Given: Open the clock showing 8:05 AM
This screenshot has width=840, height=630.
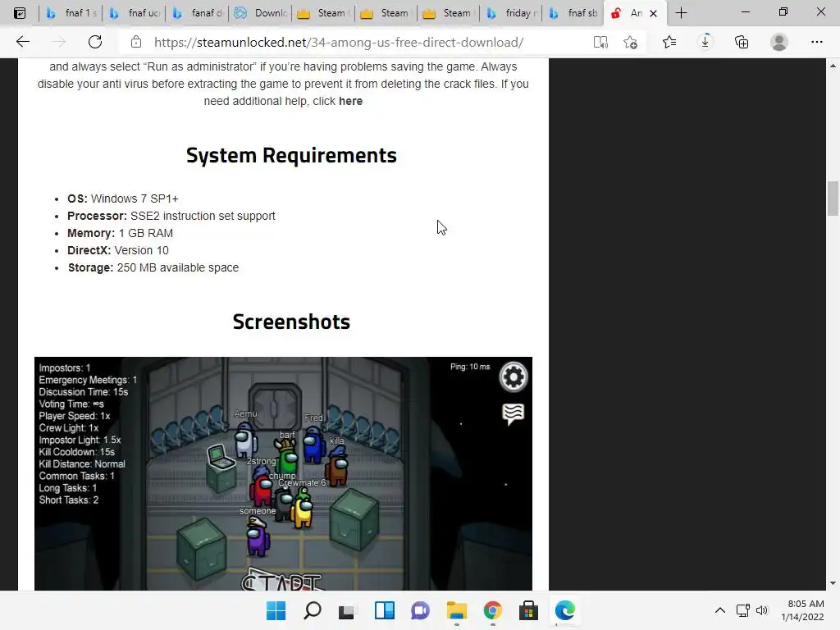Looking at the screenshot, I should coord(802,610).
